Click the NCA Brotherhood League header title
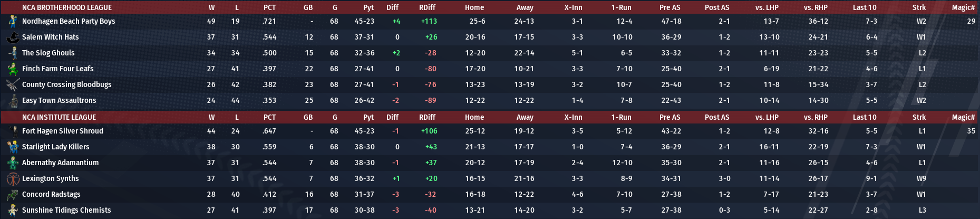The width and height of the screenshot is (980, 219). [66, 7]
